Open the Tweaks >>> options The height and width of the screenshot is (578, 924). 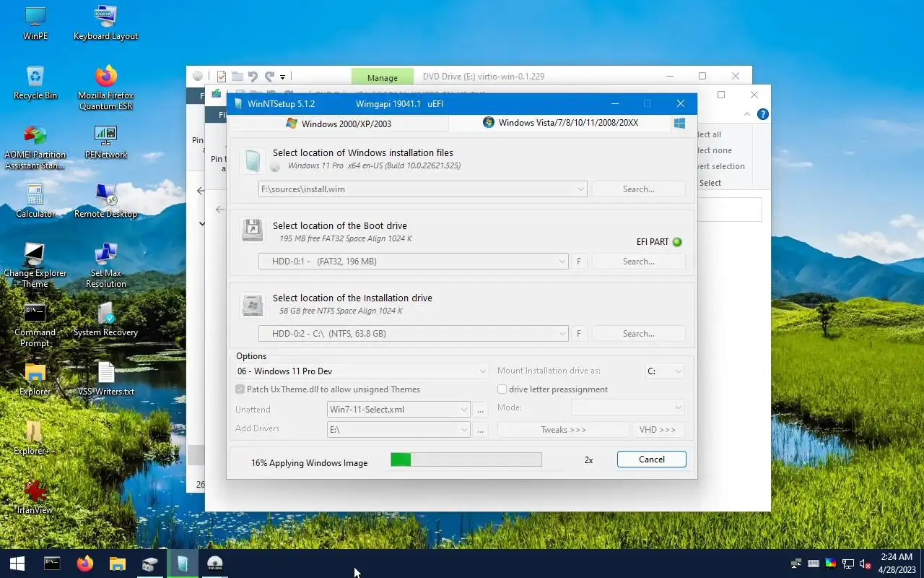coord(563,430)
